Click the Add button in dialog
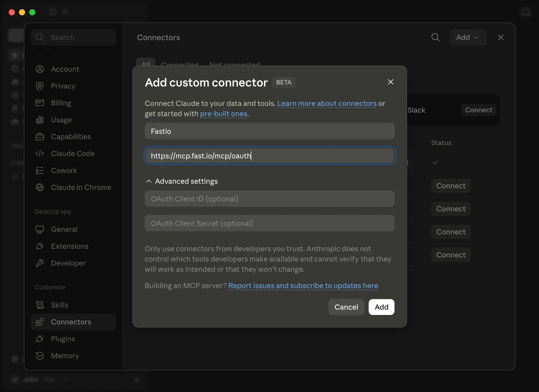The width and height of the screenshot is (539, 392). 381,307
